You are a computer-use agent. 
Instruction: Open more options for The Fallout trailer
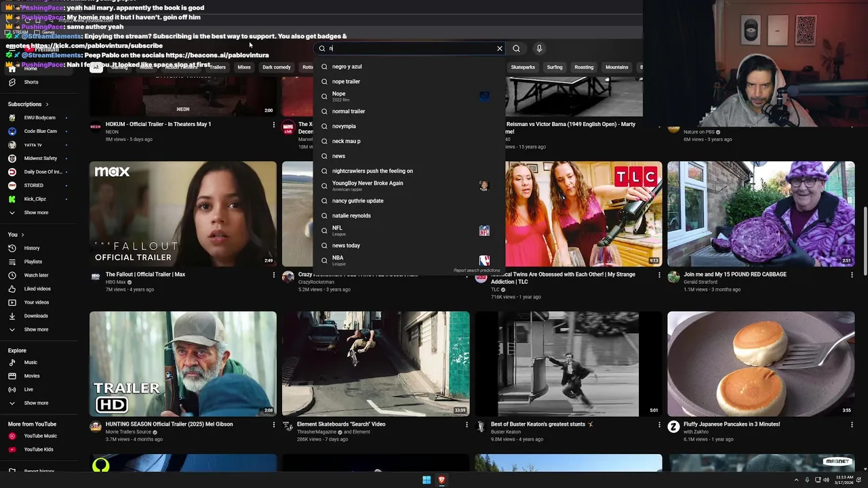click(274, 275)
